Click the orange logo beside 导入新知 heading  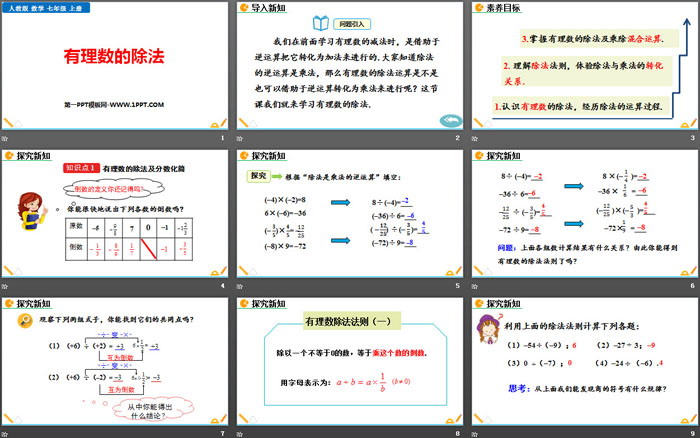click(x=244, y=7)
